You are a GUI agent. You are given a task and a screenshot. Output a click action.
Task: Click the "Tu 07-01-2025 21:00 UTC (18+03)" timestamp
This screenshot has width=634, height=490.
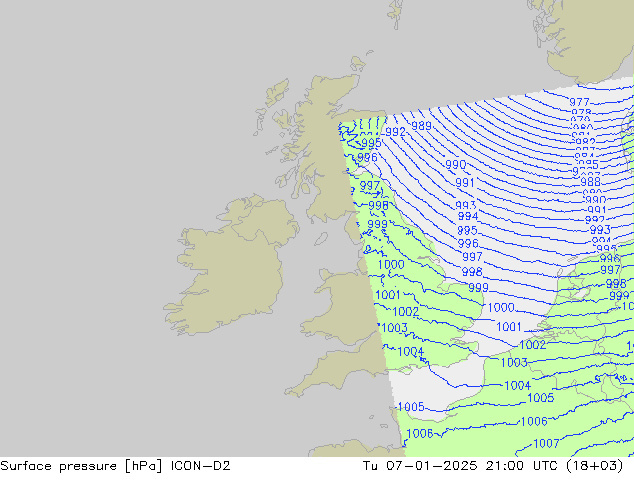pyautogui.click(x=493, y=466)
